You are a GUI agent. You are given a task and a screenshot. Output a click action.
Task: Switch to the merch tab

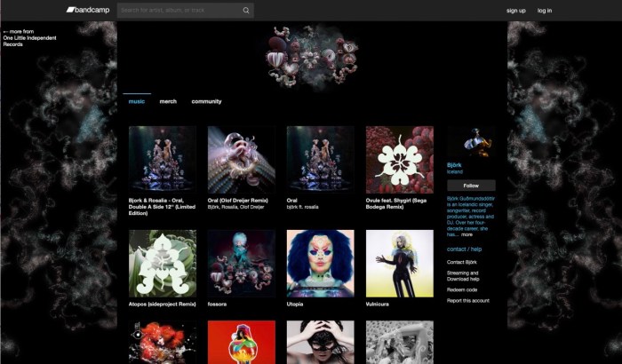(x=168, y=101)
